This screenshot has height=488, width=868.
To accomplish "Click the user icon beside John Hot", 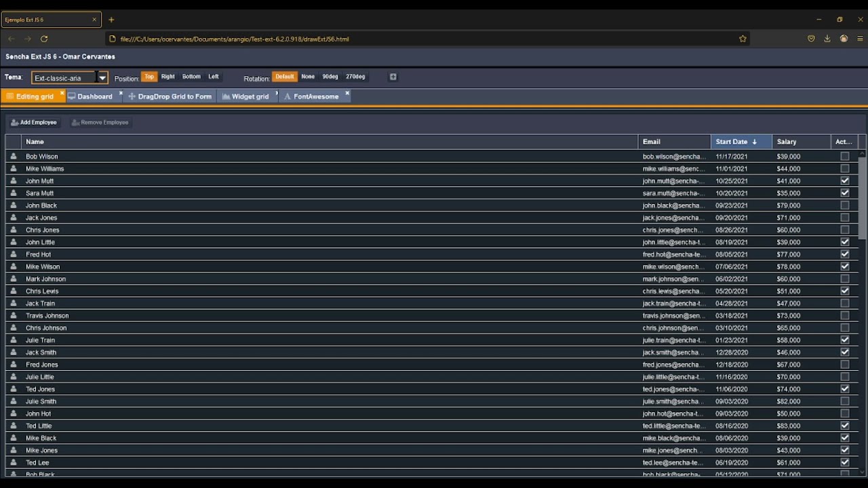I will (x=14, y=413).
